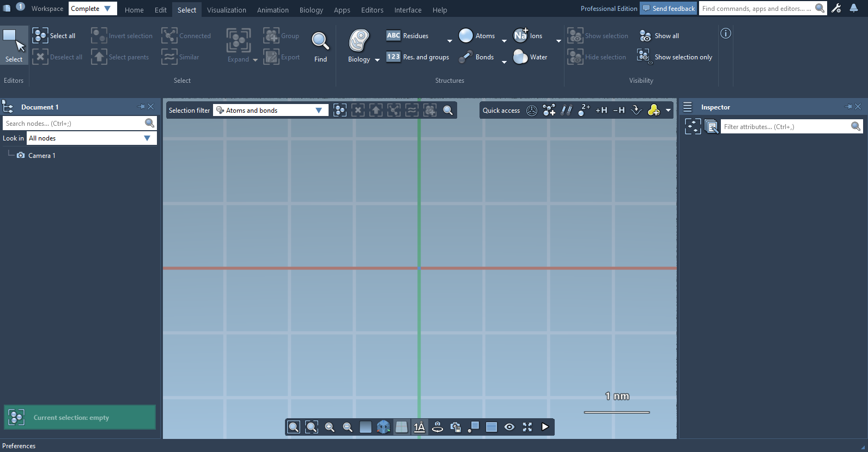Image resolution: width=868 pixels, height=452 pixels.
Task: Click the Remove hydrogens (−H) icon
Action: click(x=619, y=111)
